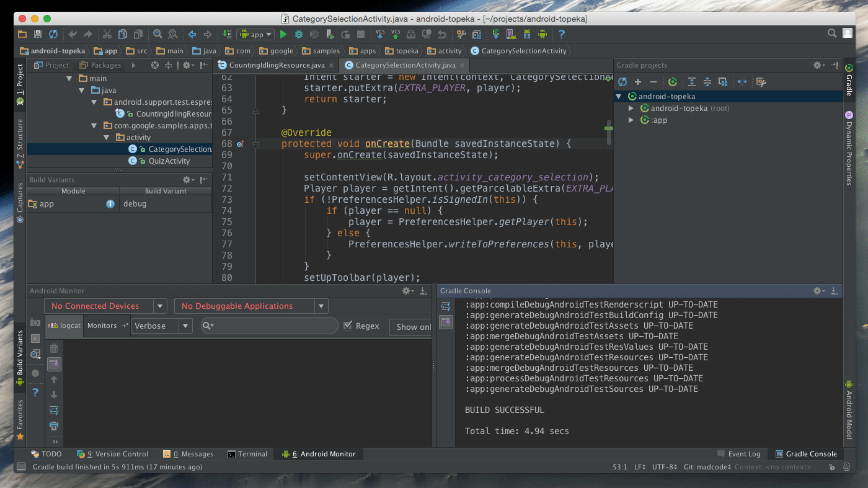The image size is (868, 488).
Task: Toggle autoscroll from source crosshair icon
Action: [x=155, y=65]
